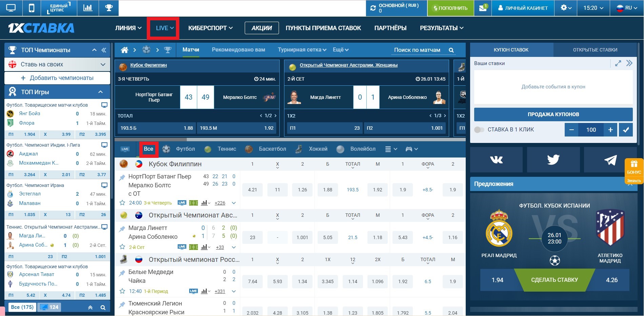Viewport: 644px width, 316px height.
Task: Open КИБЕРСПОРТ dropdown menu
Action: click(x=210, y=28)
